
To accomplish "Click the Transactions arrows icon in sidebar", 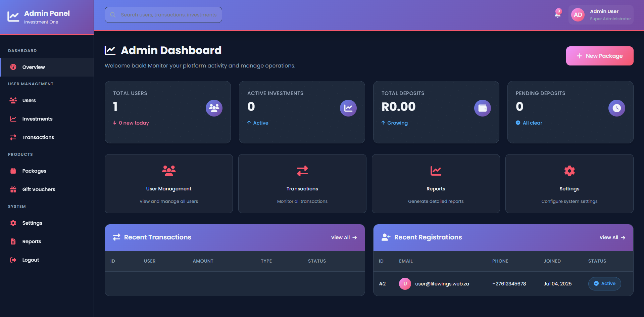I will (x=13, y=137).
